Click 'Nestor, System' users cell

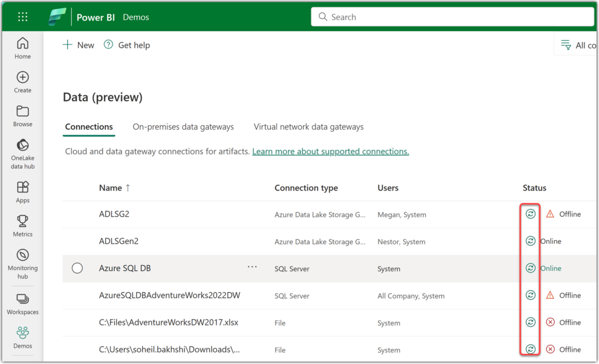(401, 241)
